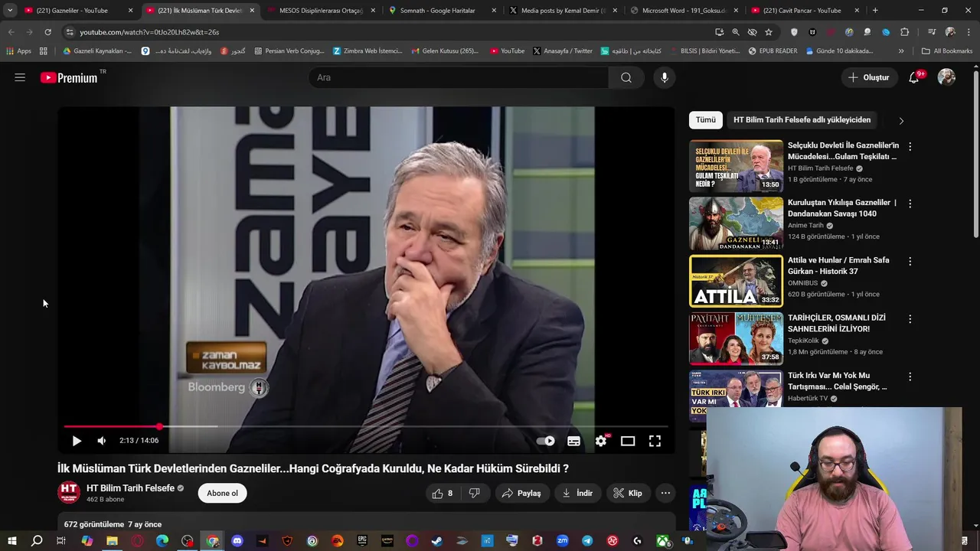Focus the Ara search field

pos(459,77)
